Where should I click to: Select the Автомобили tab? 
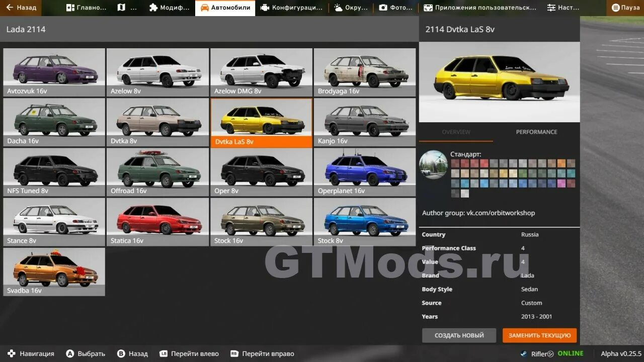tap(225, 8)
